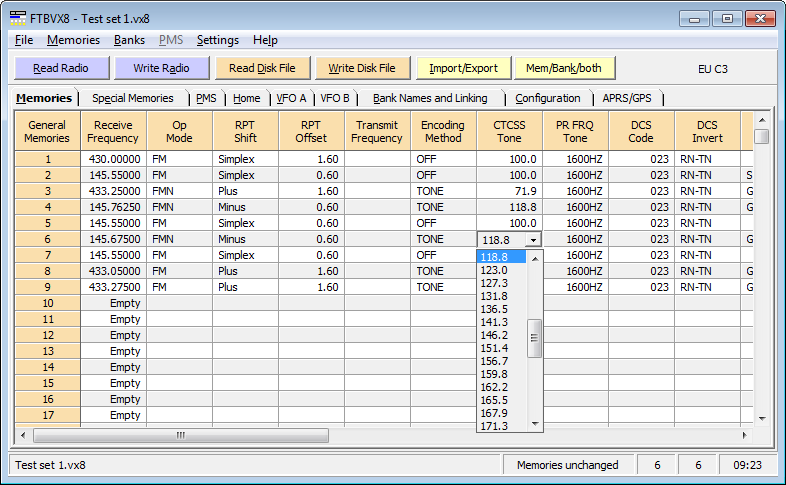Image resolution: width=786 pixels, height=485 pixels.
Task: Click the Encoding Method column header
Action: (x=443, y=131)
